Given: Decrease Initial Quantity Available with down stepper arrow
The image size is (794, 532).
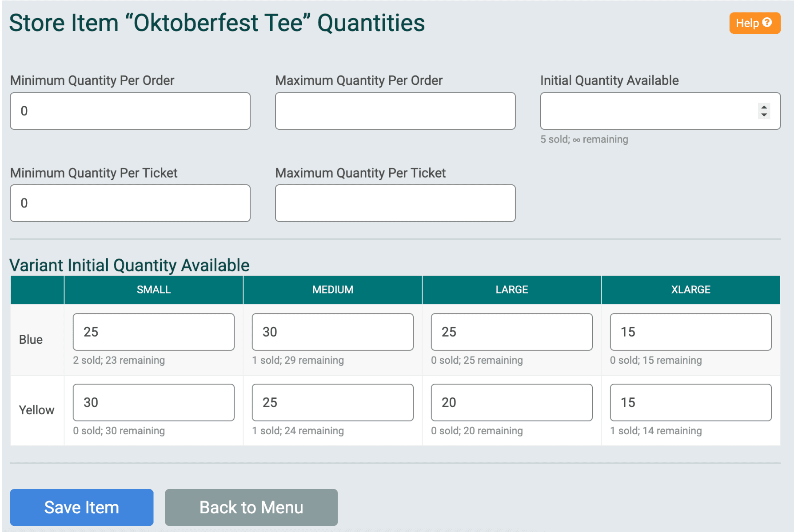Looking at the screenshot, I should (x=764, y=115).
